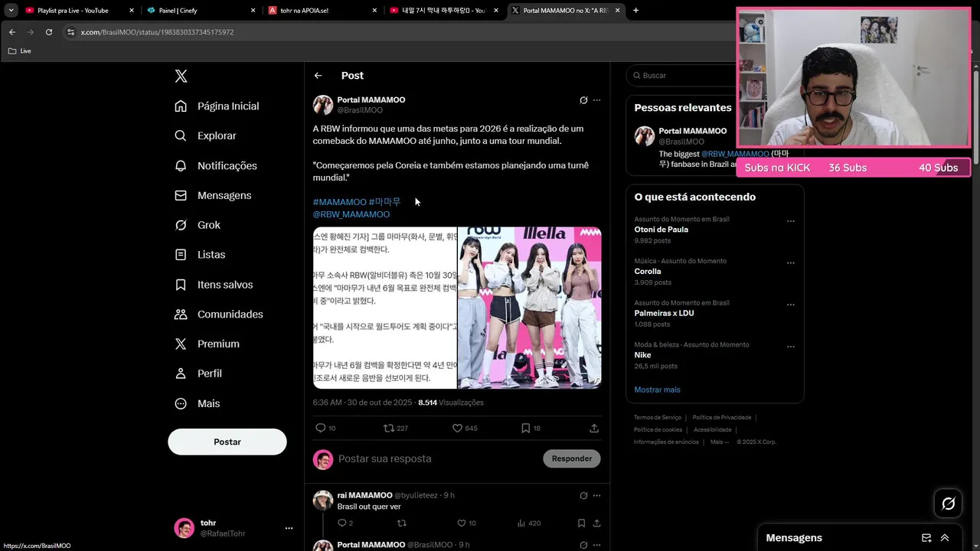Open options for Palmeiras x LDU trend

[x=791, y=305]
